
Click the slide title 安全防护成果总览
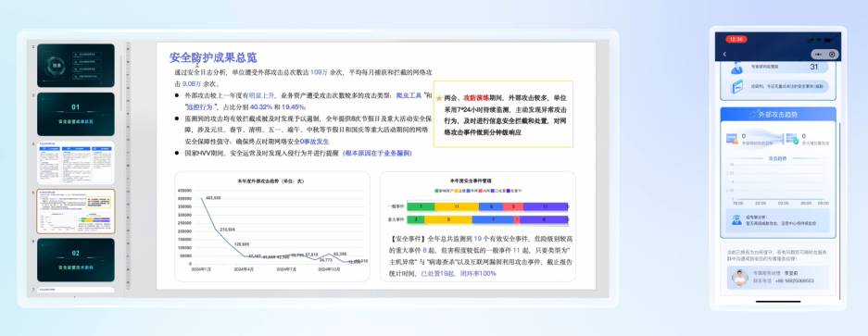click(x=213, y=57)
